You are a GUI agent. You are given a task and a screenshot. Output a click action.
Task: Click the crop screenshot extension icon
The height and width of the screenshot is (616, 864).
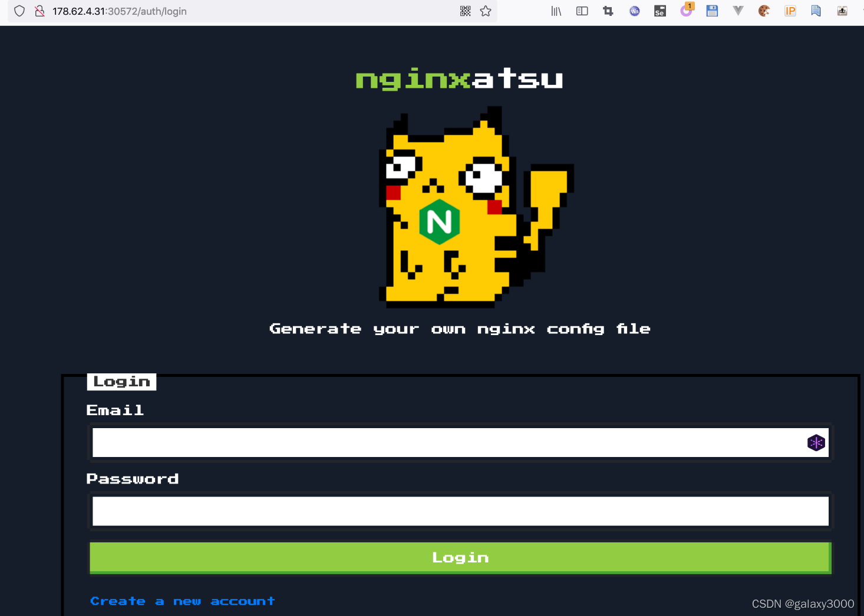coord(608,11)
